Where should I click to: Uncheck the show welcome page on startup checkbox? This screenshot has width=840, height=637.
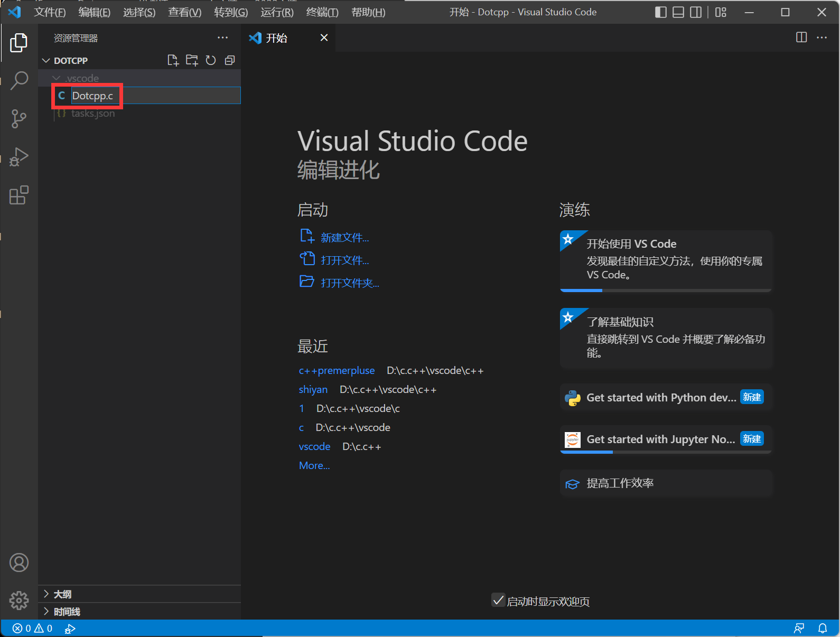498,601
